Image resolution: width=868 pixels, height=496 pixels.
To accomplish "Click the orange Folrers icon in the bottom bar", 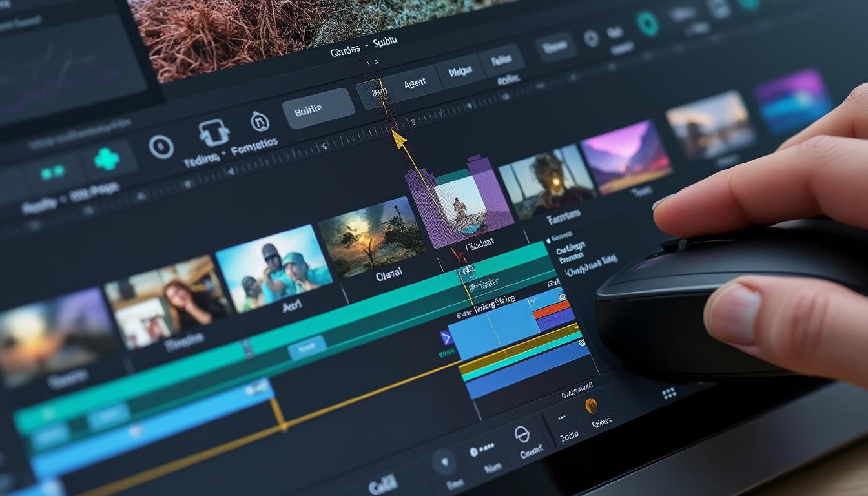I will click(591, 406).
